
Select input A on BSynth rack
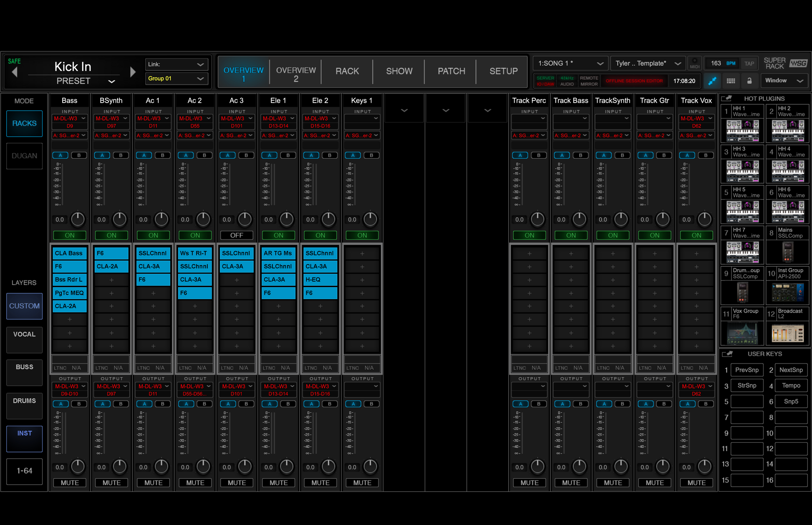tap(102, 155)
